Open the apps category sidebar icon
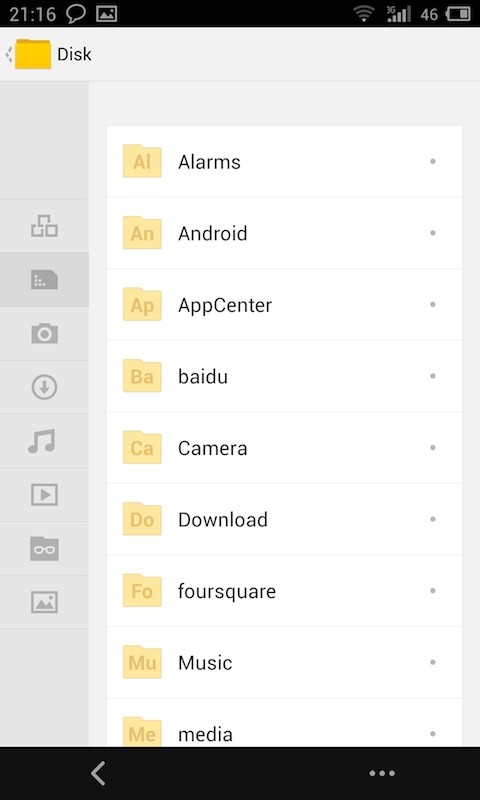The width and height of the screenshot is (480, 800). pyautogui.click(x=44, y=226)
